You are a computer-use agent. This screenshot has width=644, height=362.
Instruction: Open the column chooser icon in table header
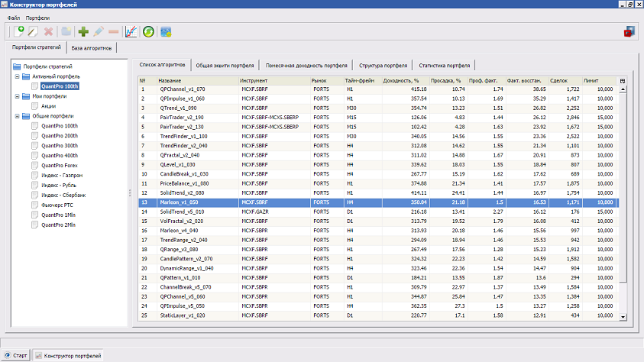pos(623,80)
